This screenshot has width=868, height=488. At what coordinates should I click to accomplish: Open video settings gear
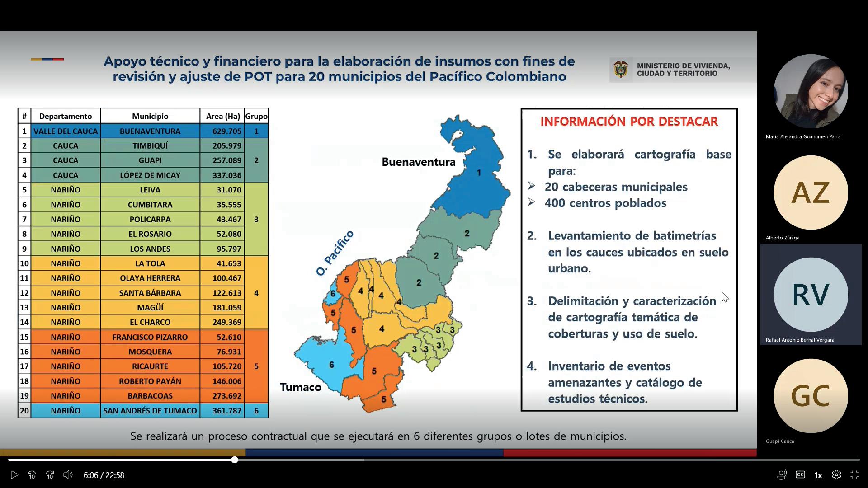click(836, 475)
